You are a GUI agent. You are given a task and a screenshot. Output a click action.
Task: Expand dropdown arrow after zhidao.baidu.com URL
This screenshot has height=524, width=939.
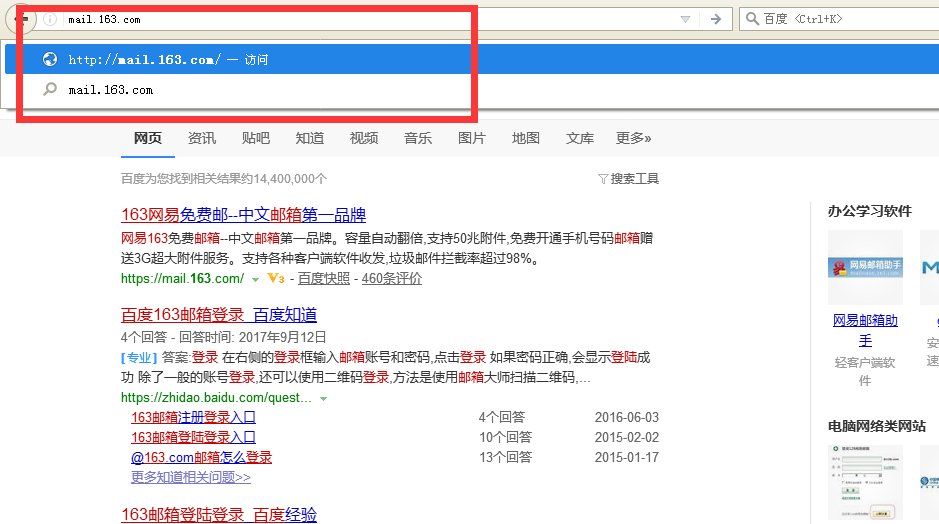tap(323, 398)
